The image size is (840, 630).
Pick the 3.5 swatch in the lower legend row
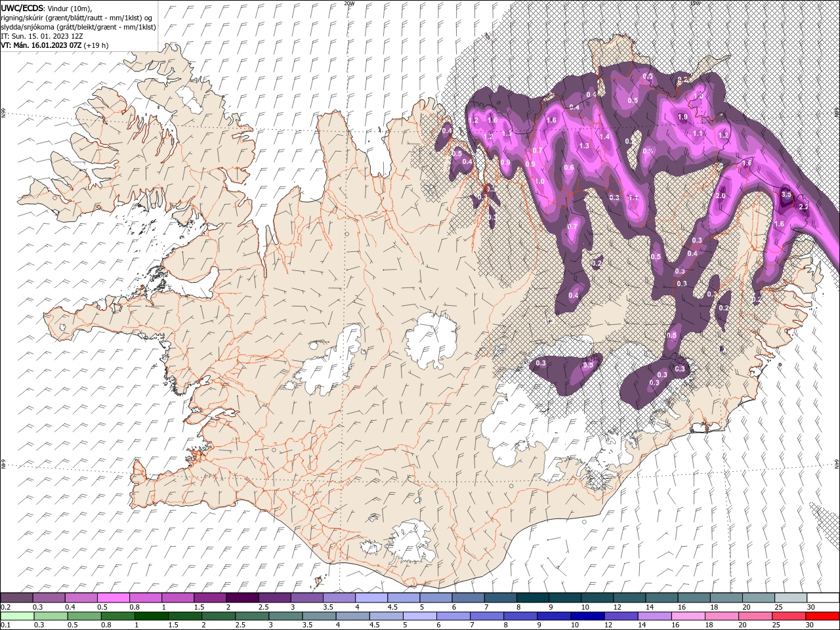[x=319, y=616]
